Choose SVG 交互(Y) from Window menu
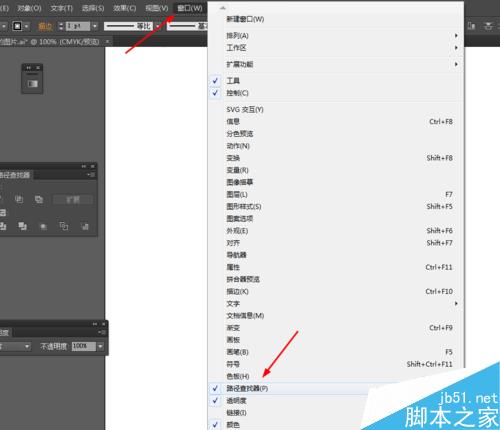Viewport: 500px width, 430px height. pyautogui.click(x=336, y=109)
